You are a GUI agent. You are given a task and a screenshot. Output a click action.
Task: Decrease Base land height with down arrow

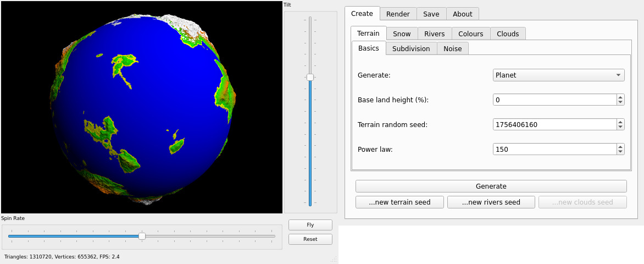tap(620, 102)
